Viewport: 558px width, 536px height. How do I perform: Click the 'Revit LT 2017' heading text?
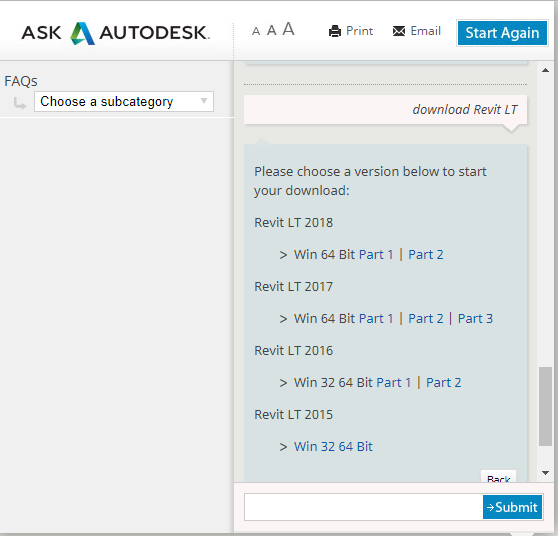[293, 287]
